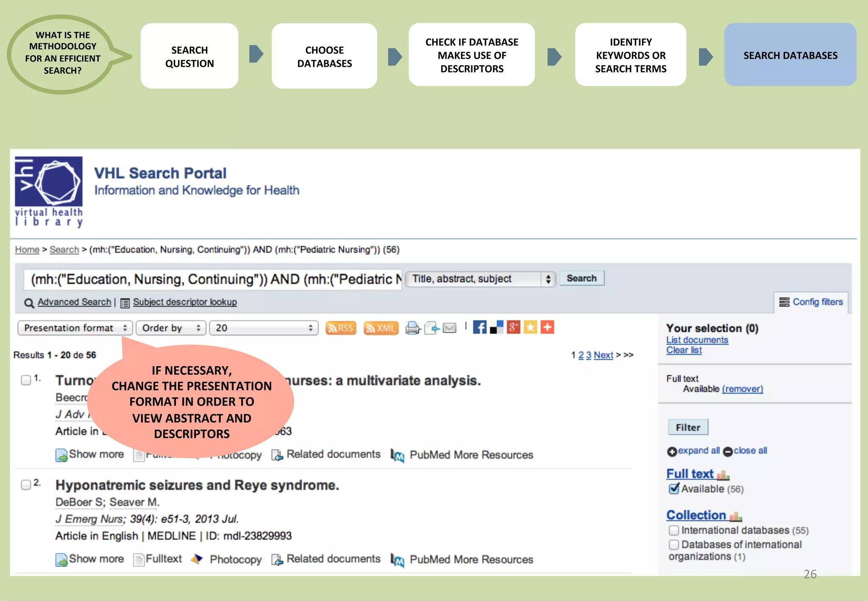Click the yellow star favorites icon
868x601 pixels.
[530, 327]
